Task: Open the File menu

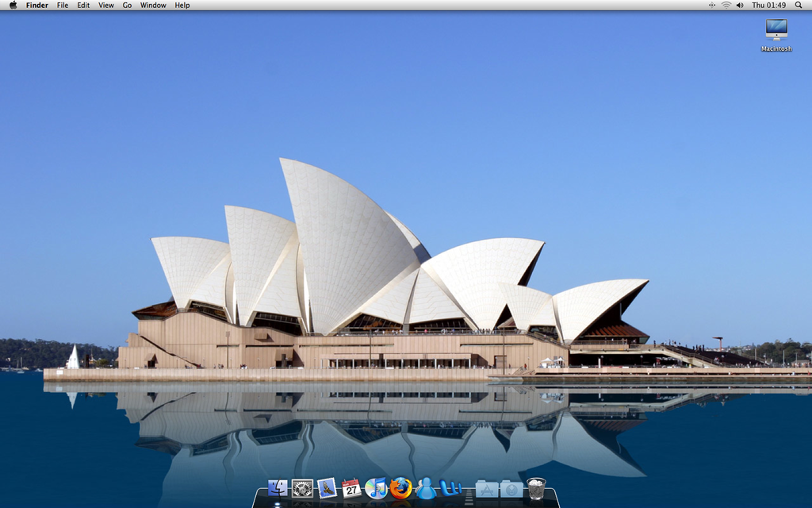Action: [x=63, y=6]
